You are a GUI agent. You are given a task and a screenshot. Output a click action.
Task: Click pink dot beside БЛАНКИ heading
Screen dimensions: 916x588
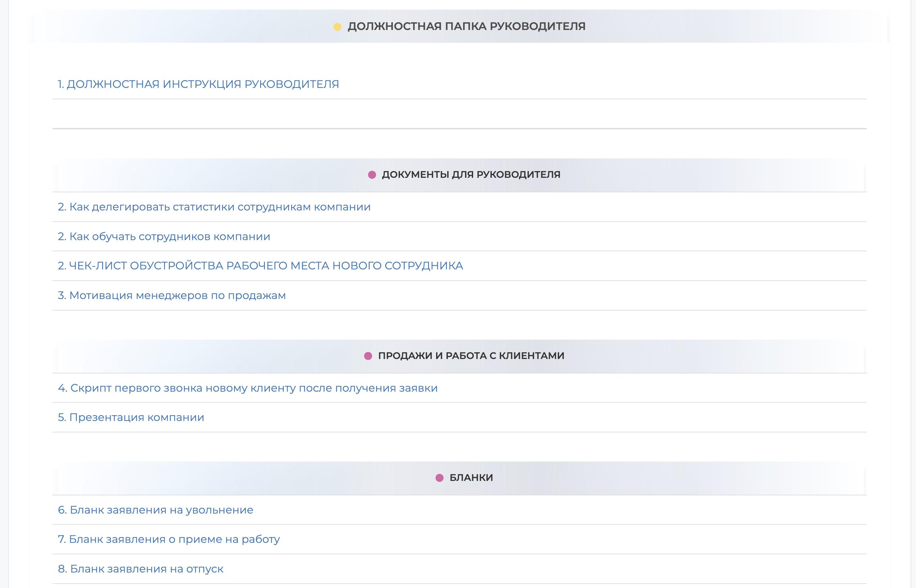coord(439,478)
